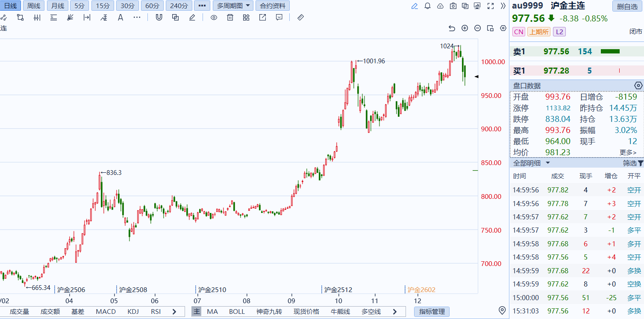Click the 筛选 filter in trade details
Image resolution: width=644 pixels, height=319 pixels.
click(632, 163)
